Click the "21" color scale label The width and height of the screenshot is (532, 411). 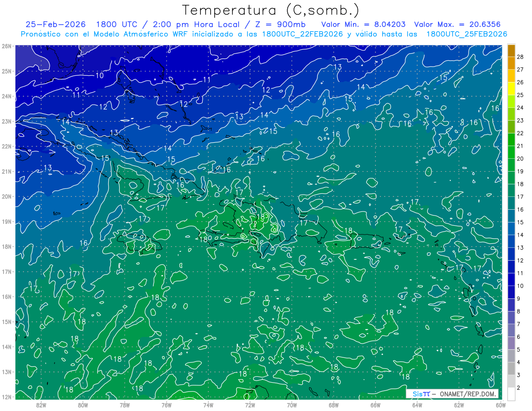[x=520, y=146]
